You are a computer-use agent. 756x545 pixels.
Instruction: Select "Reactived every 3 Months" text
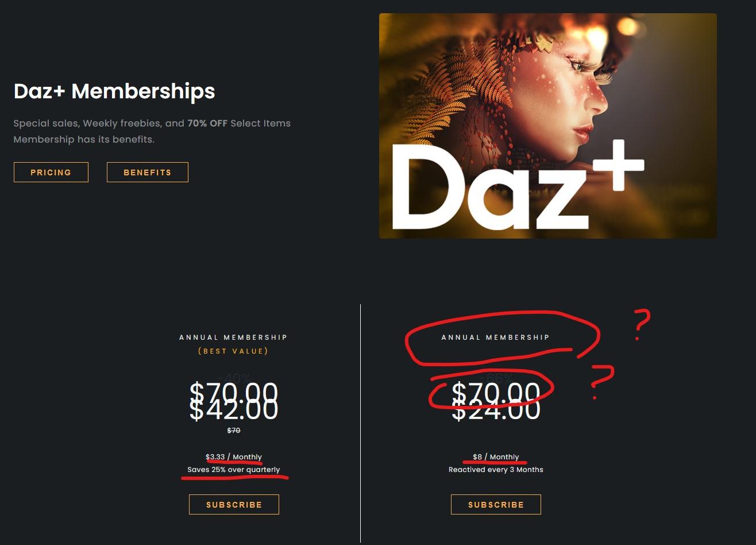496,470
